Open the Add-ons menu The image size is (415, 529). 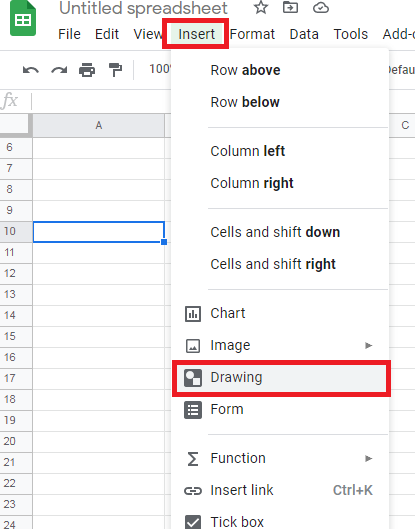pos(398,34)
